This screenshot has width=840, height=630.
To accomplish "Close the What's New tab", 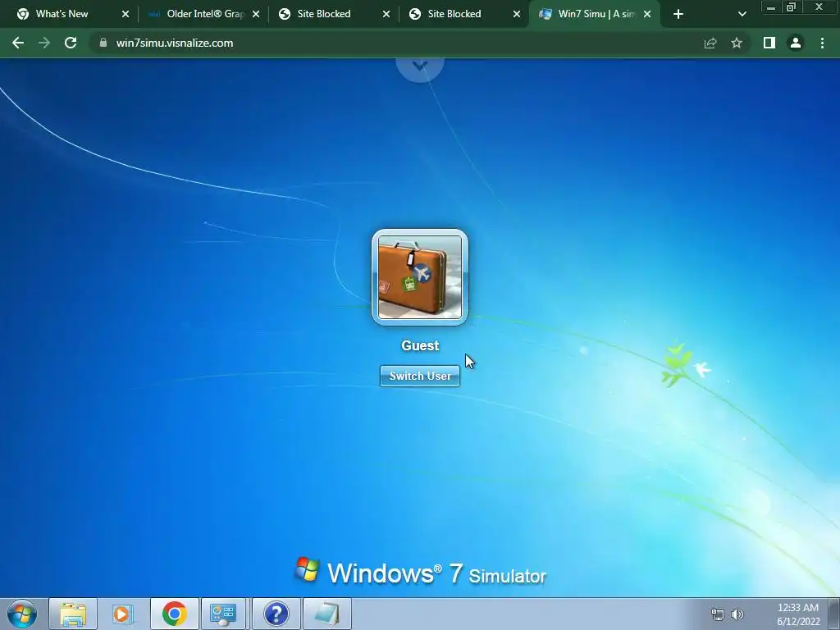I will tap(126, 14).
